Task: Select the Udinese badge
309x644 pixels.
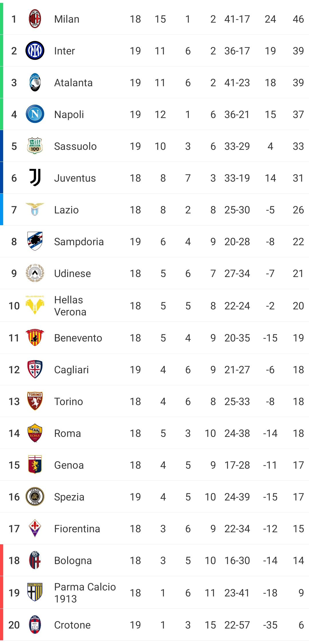Action: [x=35, y=273]
